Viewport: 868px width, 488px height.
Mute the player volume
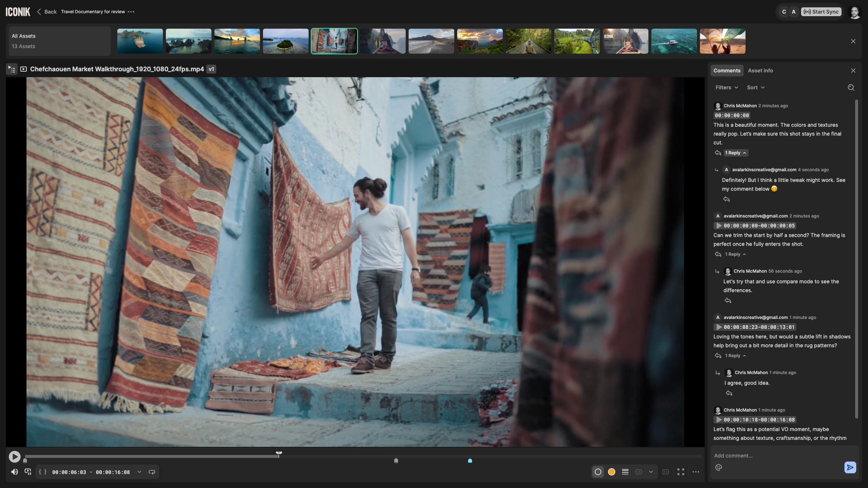point(15,472)
